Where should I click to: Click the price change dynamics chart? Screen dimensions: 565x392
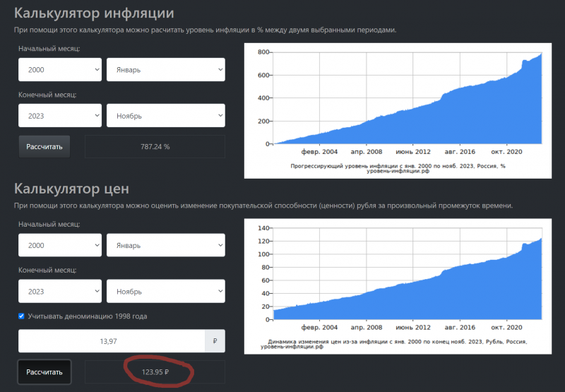tap(398, 287)
